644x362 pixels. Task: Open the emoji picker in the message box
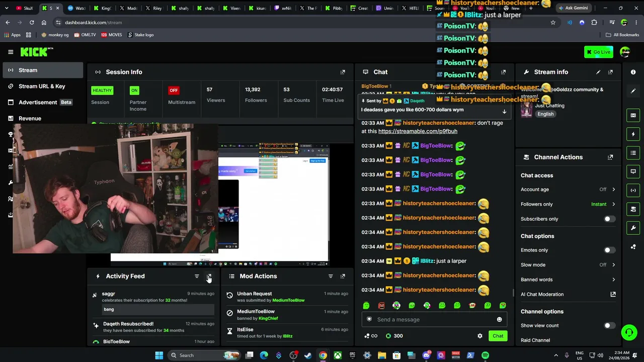pyautogui.click(x=499, y=319)
